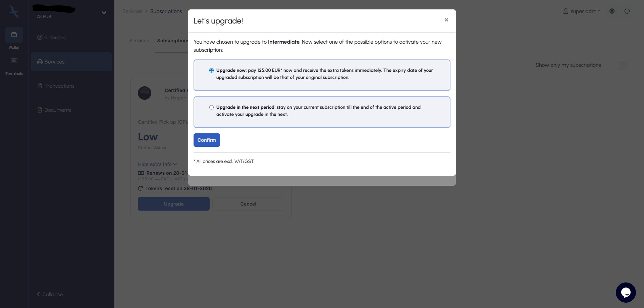Expand the 75 EUR account dropdown

coord(104,13)
